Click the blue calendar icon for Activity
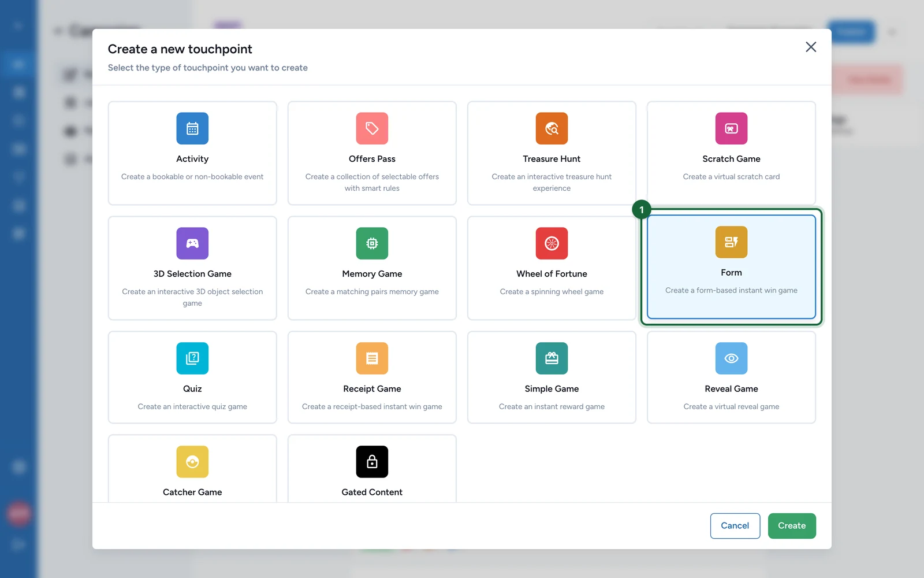 click(192, 128)
